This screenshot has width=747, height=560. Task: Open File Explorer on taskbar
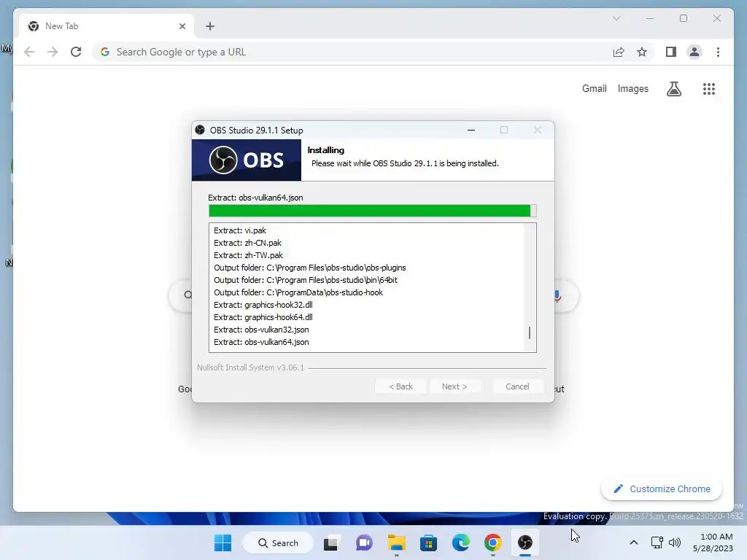click(x=396, y=542)
